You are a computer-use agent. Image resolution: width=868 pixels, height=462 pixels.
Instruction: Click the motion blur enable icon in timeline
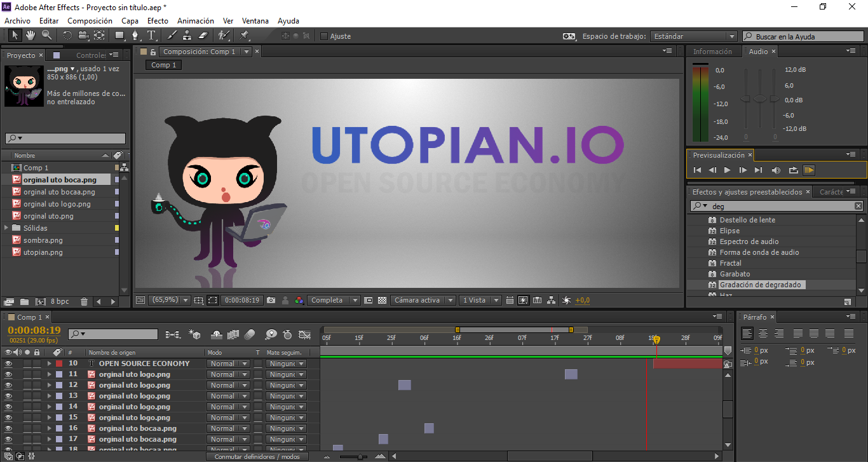pos(250,334)
